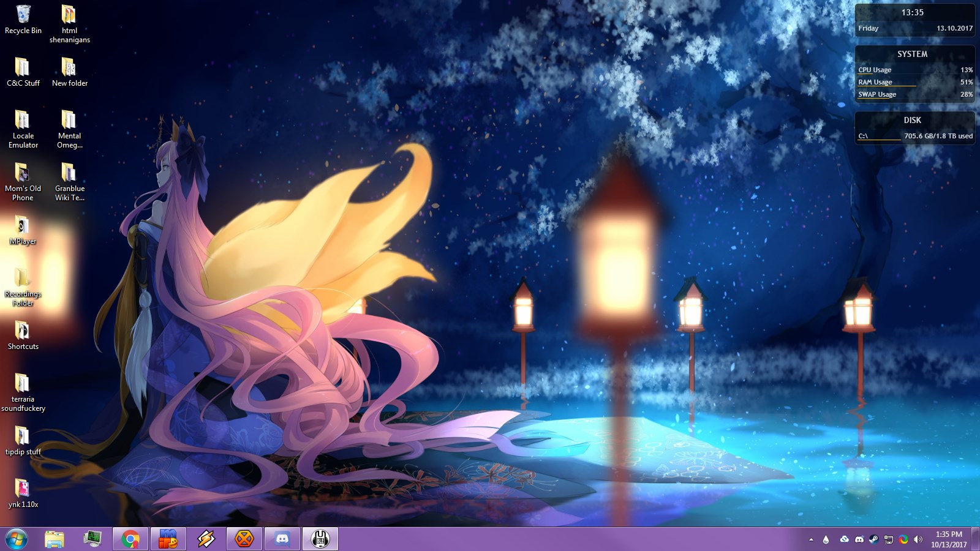Click CPU Usage in the SYSTEM widget

875,70
